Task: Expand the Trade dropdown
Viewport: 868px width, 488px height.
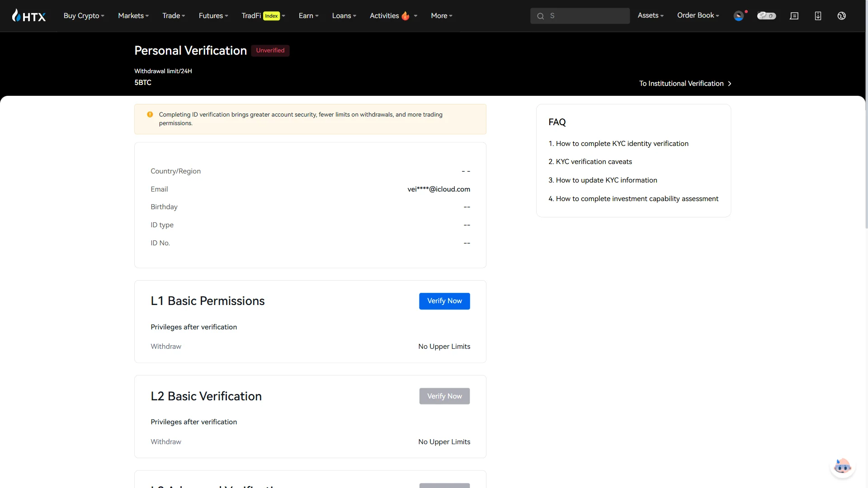Action: 174,16
